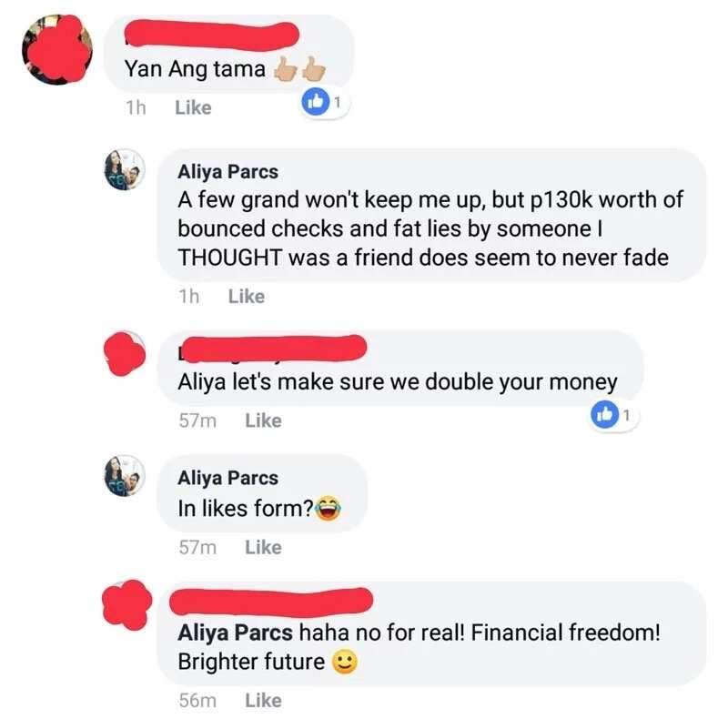Viewport: 728px width, 719px height.
Task: Like the 'In likes form?' comment
Action: point(263,547)
